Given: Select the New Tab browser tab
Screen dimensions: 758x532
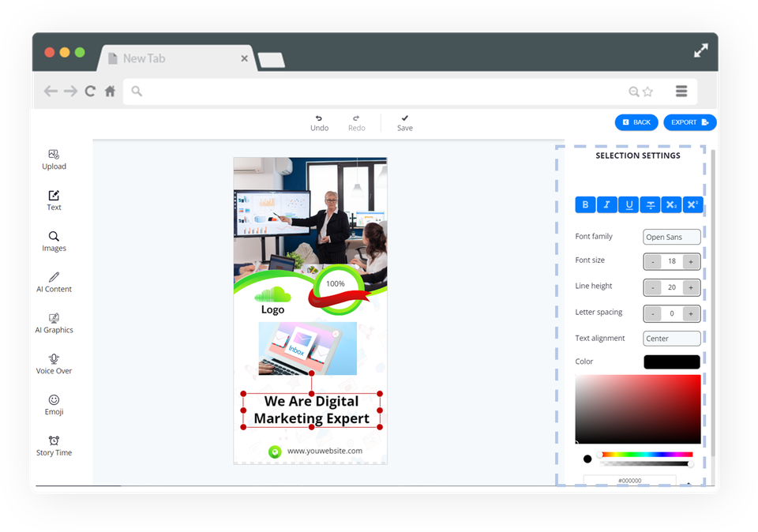Looking at the screenshot, I should click(x=176, y=58).
